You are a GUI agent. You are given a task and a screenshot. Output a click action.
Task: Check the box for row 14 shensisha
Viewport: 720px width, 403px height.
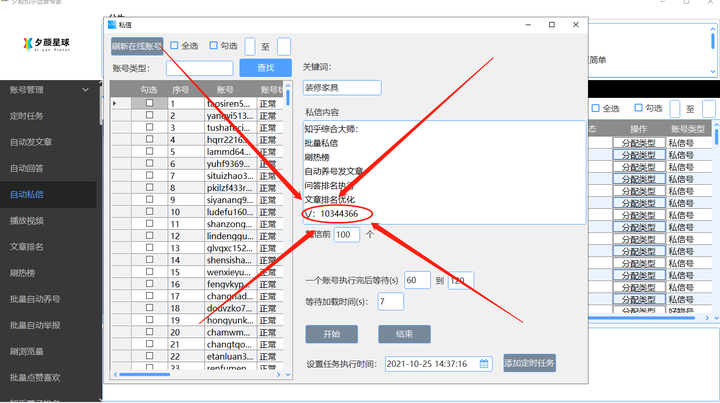click(x=150, y=259)
